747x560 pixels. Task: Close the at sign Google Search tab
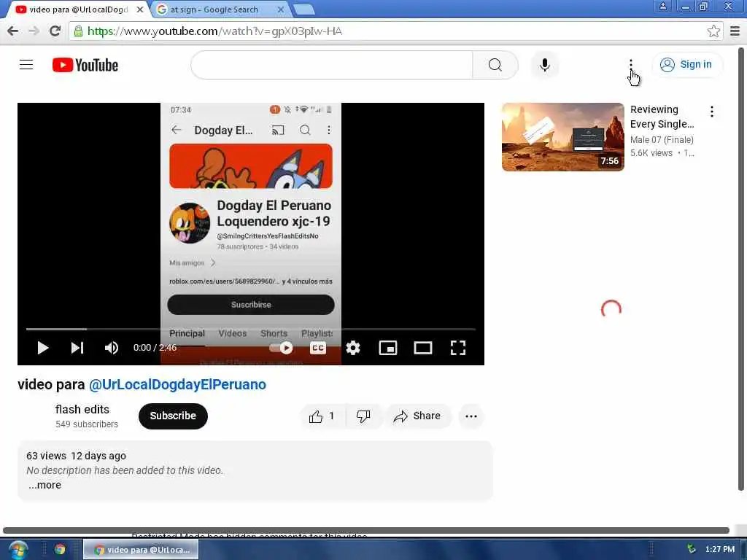pos(281,9)
